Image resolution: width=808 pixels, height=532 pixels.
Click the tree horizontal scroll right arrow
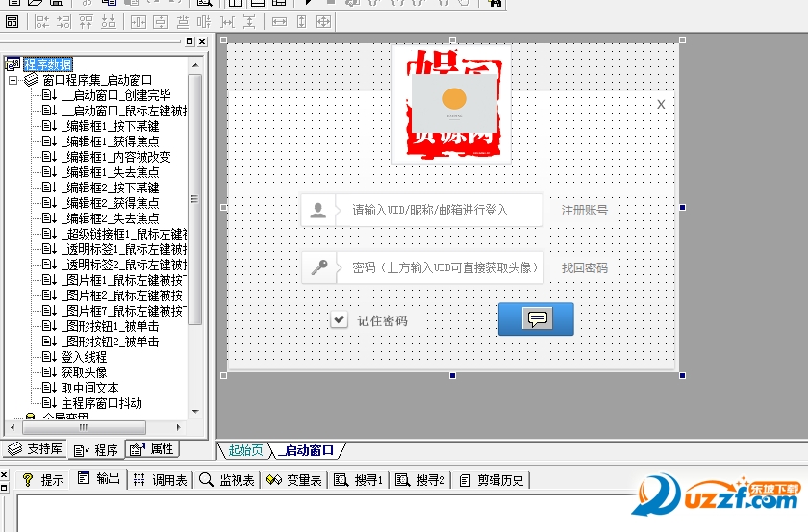(178, 427)
